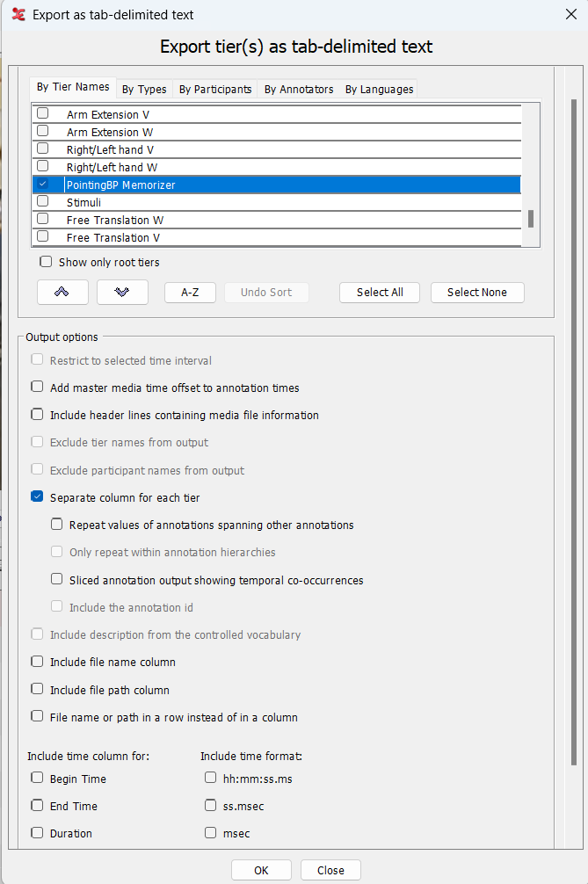This screenshot has height=884, width=588.
Task: Enable hh:mm:ss.ms time format
Action: [211, 779]
